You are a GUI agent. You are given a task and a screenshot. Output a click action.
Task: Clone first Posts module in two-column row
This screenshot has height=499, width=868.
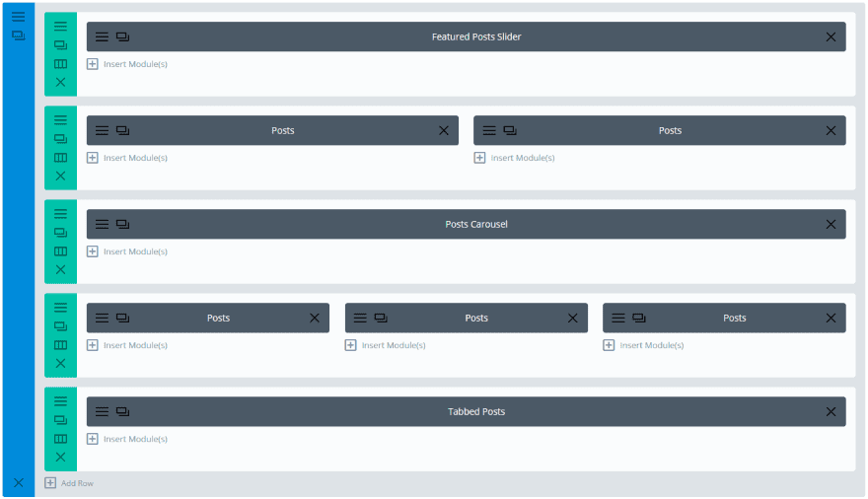tap(122, 130)
